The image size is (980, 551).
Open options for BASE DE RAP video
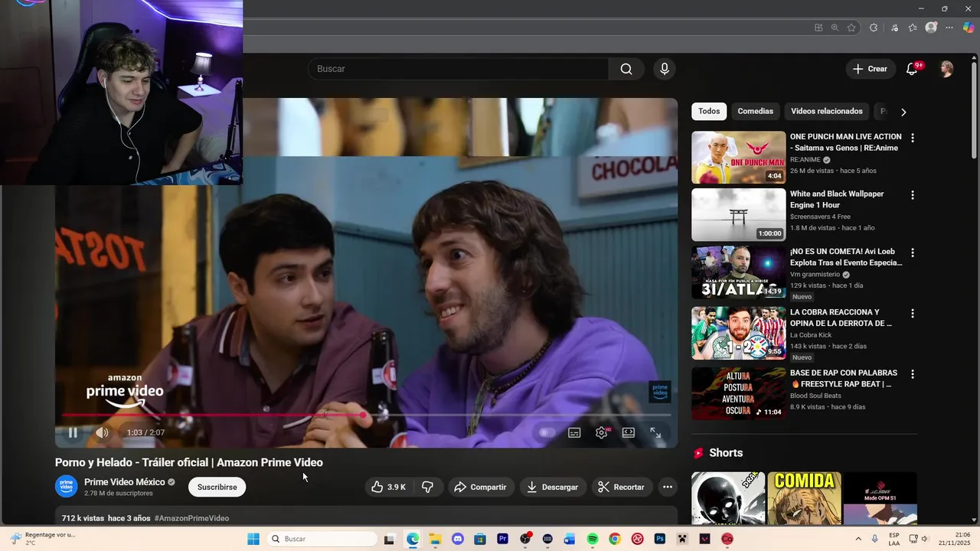912,374
